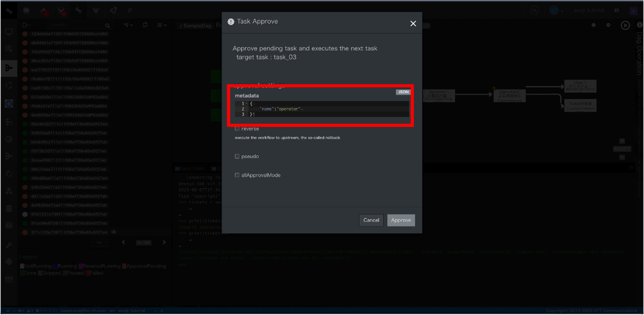Click inside the metadata JSON editor
Screen dimensions: 644x315
click(x=329, y=109)
